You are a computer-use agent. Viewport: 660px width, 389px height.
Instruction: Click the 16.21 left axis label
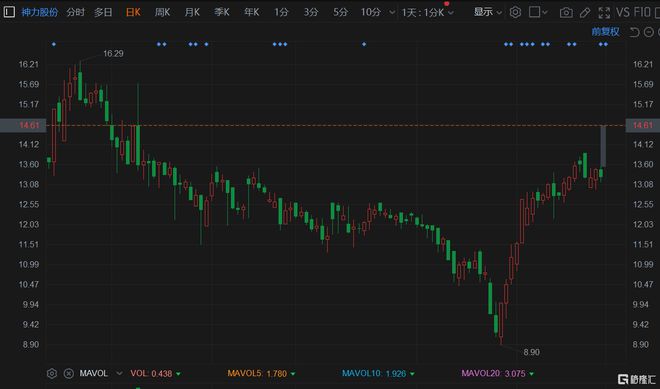29,64
